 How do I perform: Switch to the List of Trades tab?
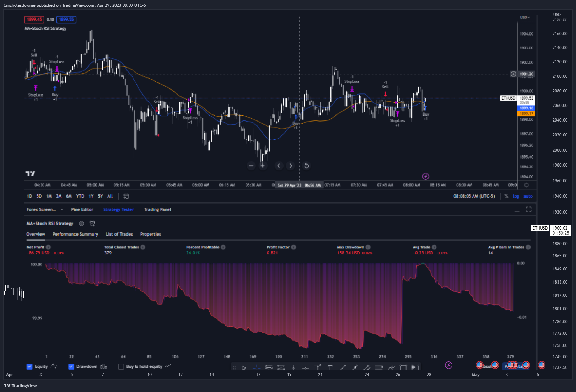[x=119, y=234]
